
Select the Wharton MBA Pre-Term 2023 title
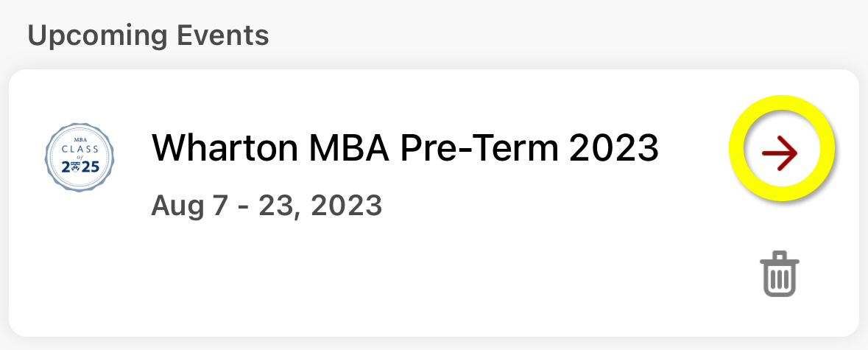coord(405,147)
